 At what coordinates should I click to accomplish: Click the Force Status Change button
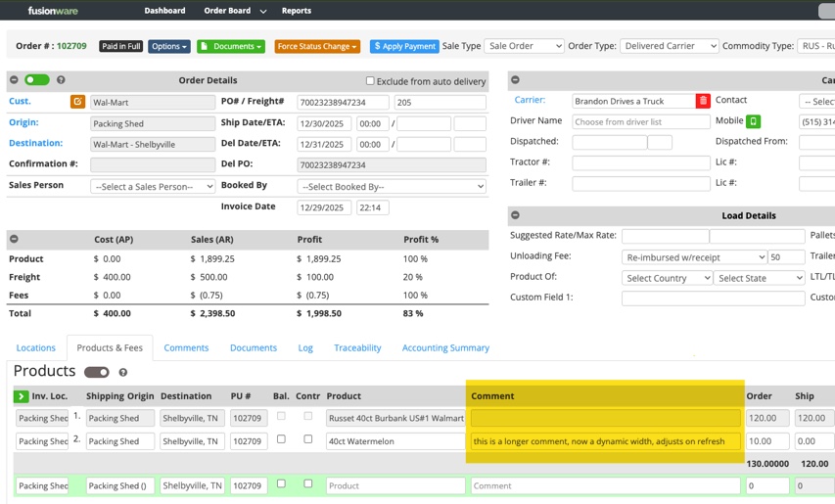coord(316,46)
